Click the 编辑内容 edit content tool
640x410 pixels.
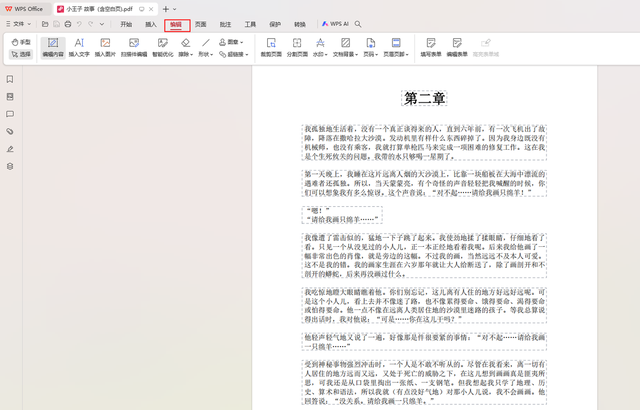click(x=53, y=47)
